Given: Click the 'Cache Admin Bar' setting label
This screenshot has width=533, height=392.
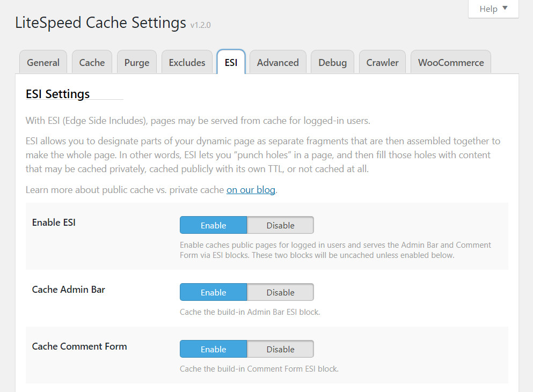Looking at the screenshot, I should pos(69,289).
